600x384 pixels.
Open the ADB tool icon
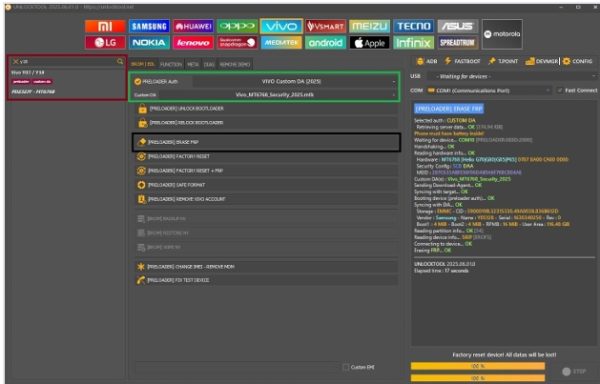point(420,61)
